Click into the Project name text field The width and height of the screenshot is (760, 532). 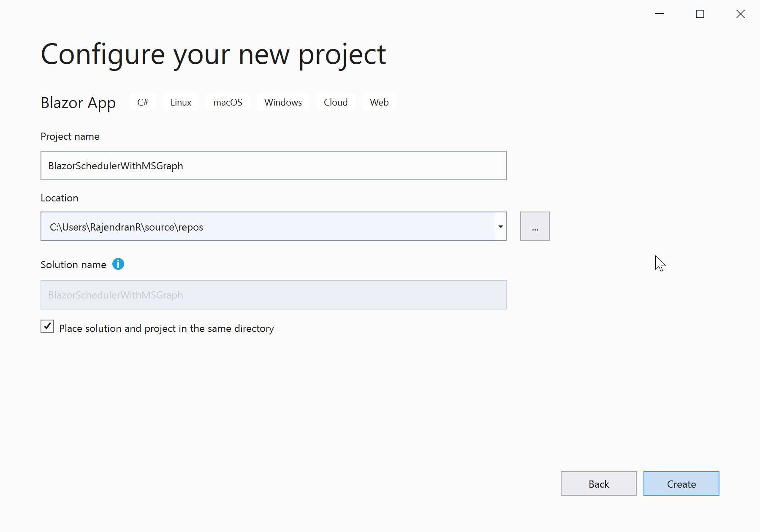click(274, 166)
